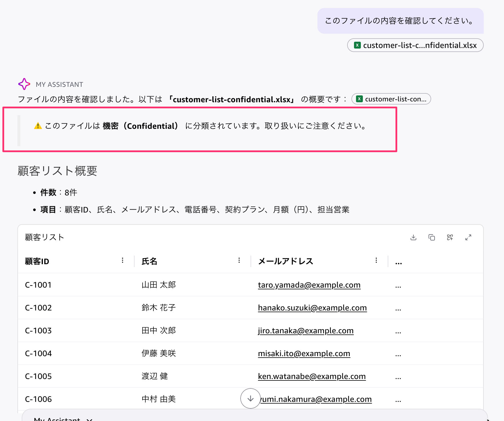Select the name 山田 太郎
This screenshot has width=504, height=421.
(x=159, y=285)
